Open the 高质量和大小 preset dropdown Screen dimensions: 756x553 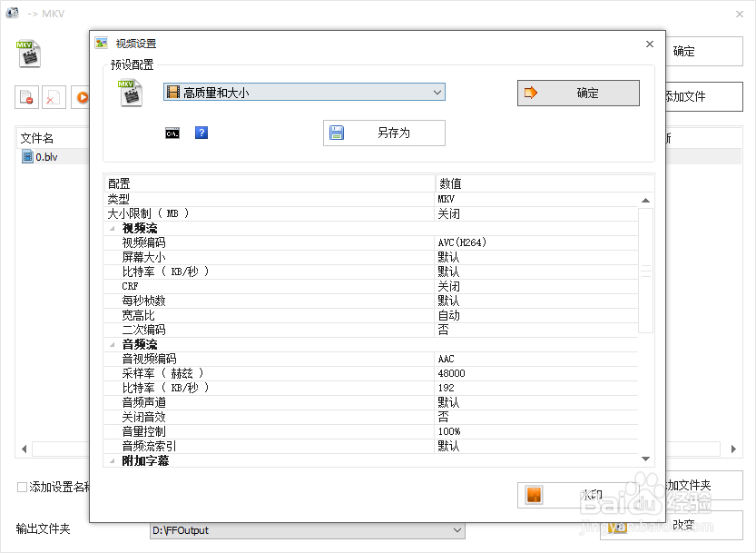[437, 92]
